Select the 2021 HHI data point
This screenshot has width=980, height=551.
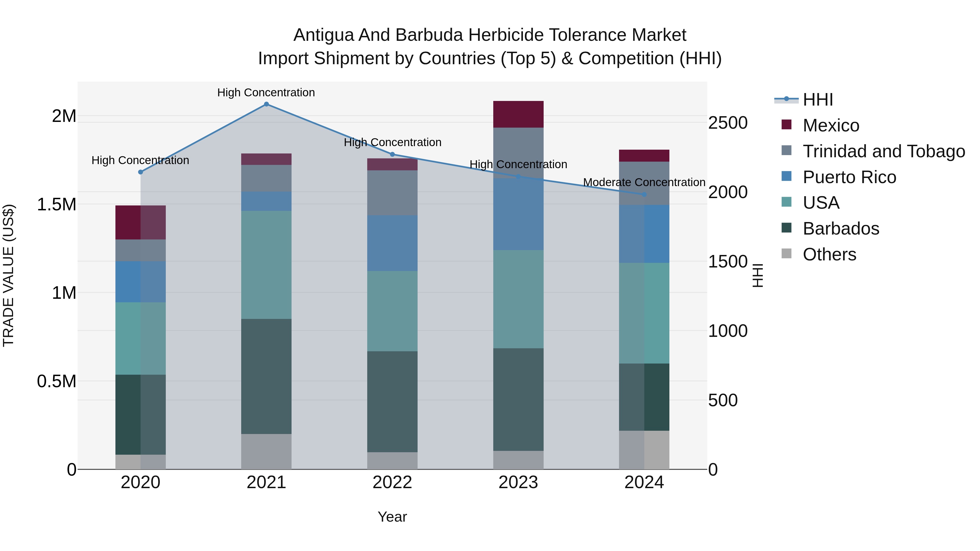(x=266, y=104)
